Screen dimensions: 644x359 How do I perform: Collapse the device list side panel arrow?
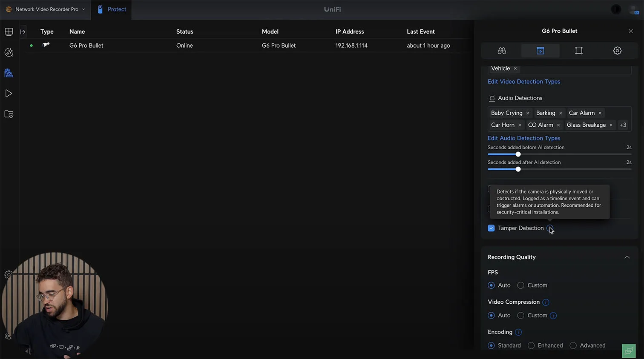tap(23, 32)
